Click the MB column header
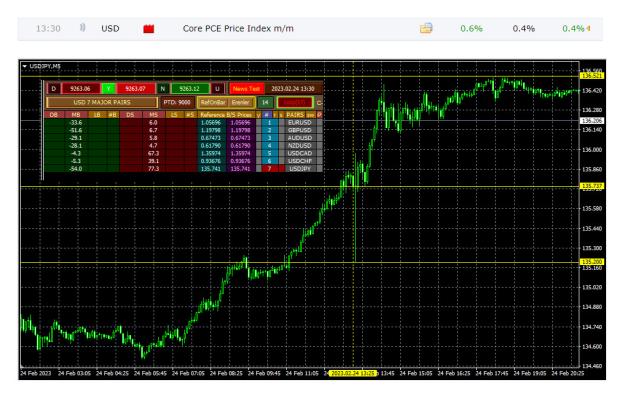This screenshot has width=625, height=399. (76, 115)
